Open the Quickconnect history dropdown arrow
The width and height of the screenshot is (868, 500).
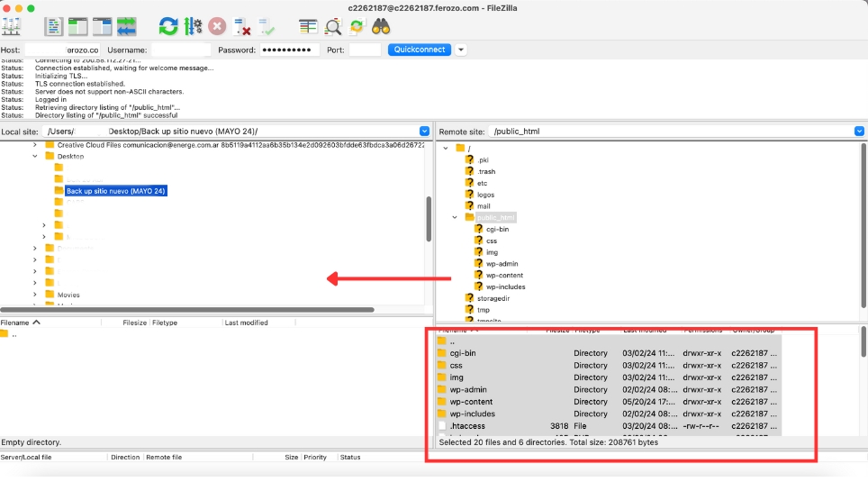point(461,50)
